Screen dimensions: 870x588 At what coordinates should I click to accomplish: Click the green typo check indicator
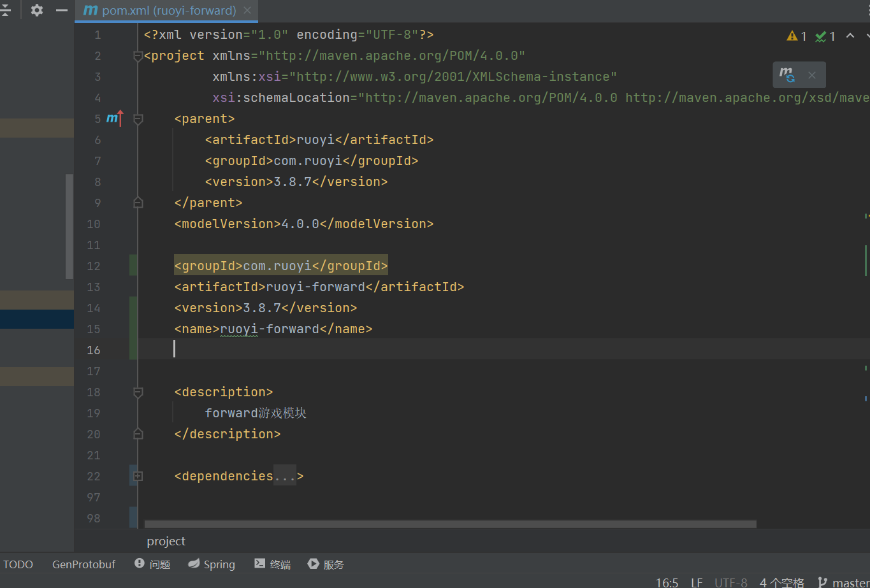click(825, 36)
